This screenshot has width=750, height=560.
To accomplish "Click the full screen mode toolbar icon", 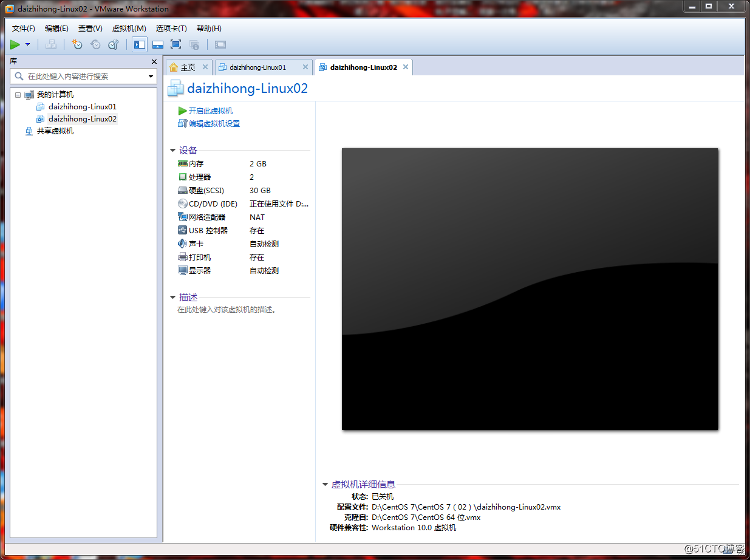I will (x=176, y=44).
